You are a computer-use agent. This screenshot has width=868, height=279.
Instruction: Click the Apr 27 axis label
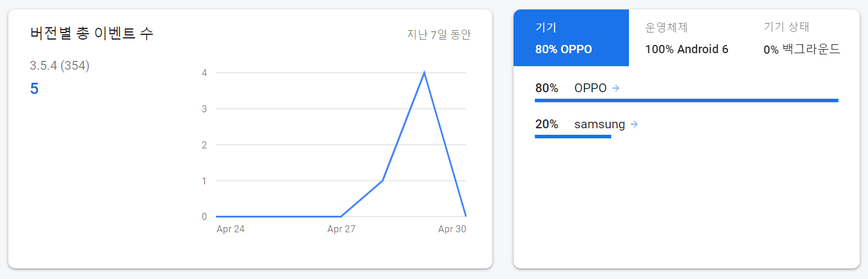(x=341, y=229)
